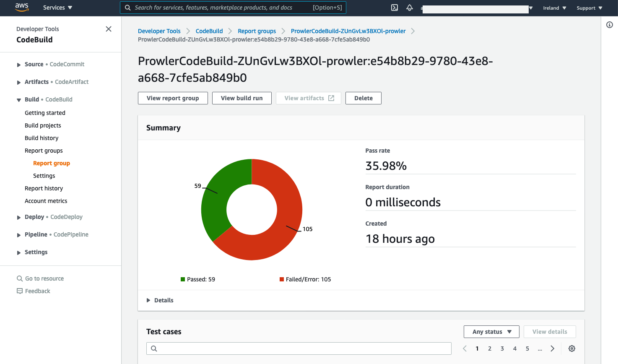618x364 pixels.
Task: Click the red Failed/Error legend swatch
Action: [282, 279]
